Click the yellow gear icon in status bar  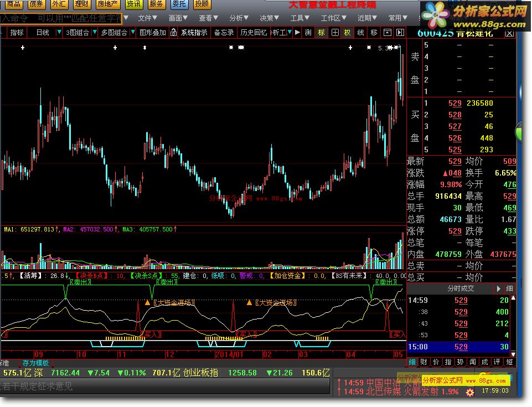(x=469, y=393)
